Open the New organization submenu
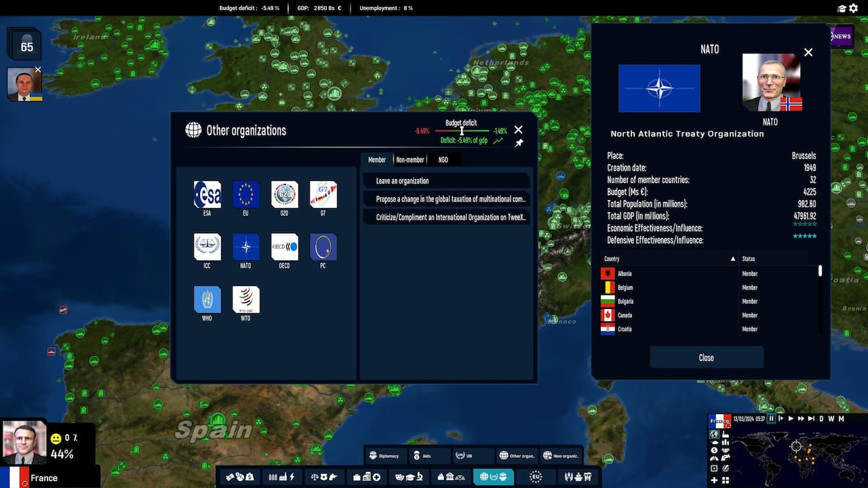868x488 pixels. 561,455
